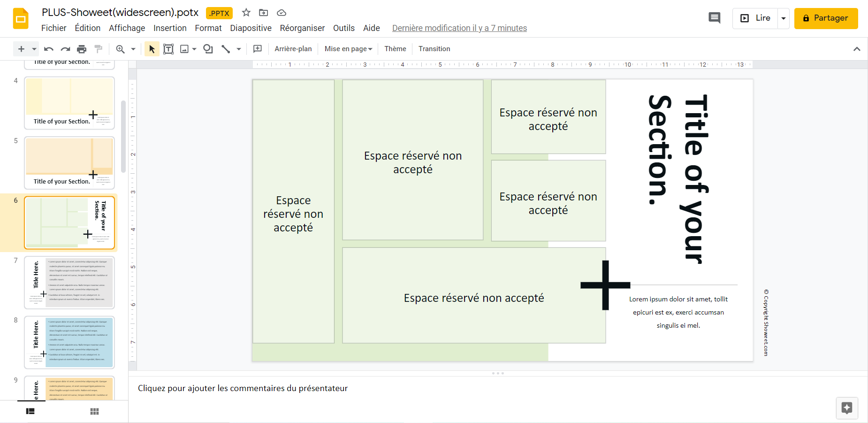The height and width of the screenshot is (423, 868).
Task: Open the Insertion menu
Action: tap(170, 28)
